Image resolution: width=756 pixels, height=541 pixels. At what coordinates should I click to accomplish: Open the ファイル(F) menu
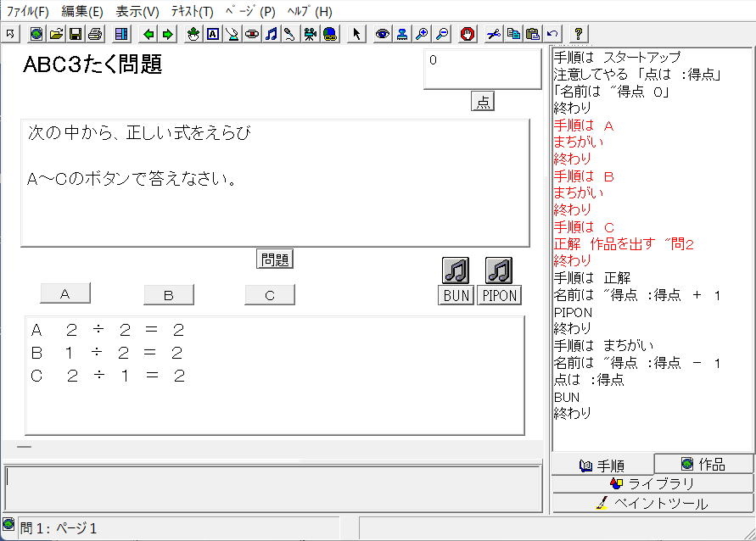[27, 11]
